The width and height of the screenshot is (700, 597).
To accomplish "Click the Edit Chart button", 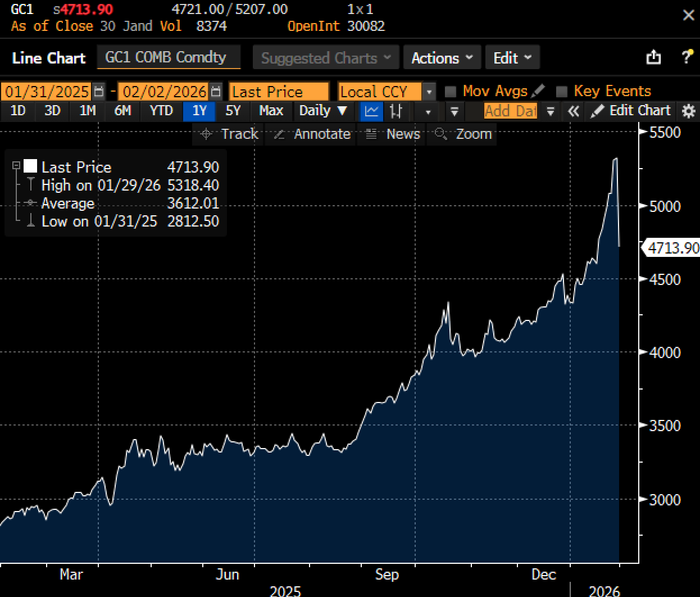I will [631, 111].
